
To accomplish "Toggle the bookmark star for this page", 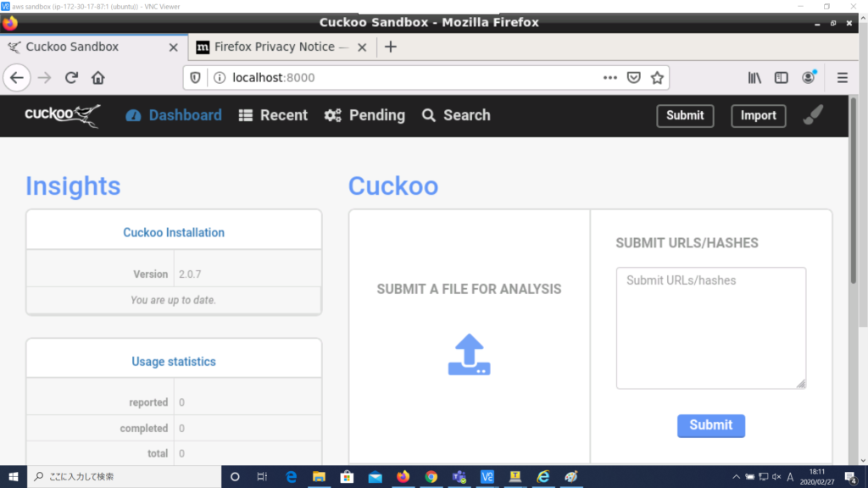I will pos(658,77).
